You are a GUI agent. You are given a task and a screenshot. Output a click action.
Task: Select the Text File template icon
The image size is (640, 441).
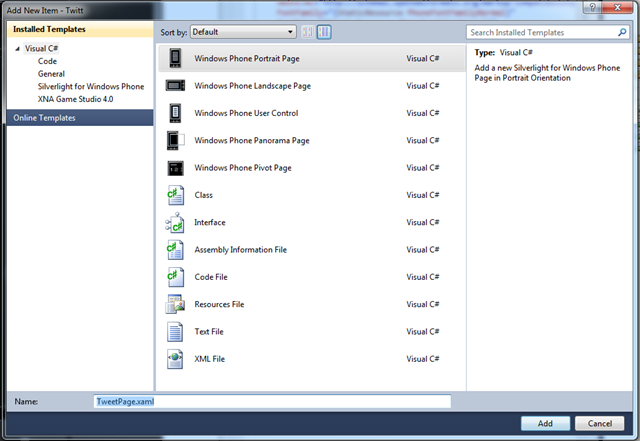(x=175, y=332)
